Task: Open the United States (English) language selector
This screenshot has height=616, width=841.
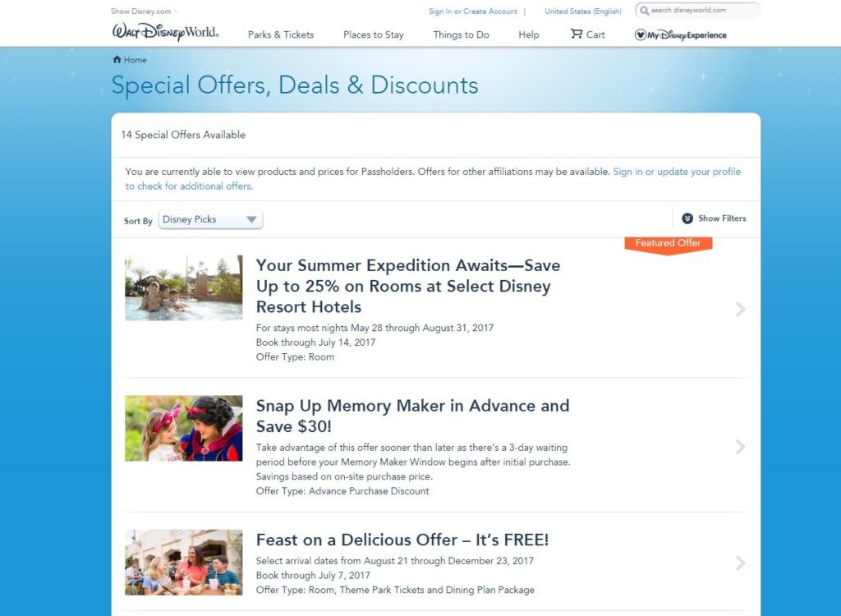Action: click(583, 11)
